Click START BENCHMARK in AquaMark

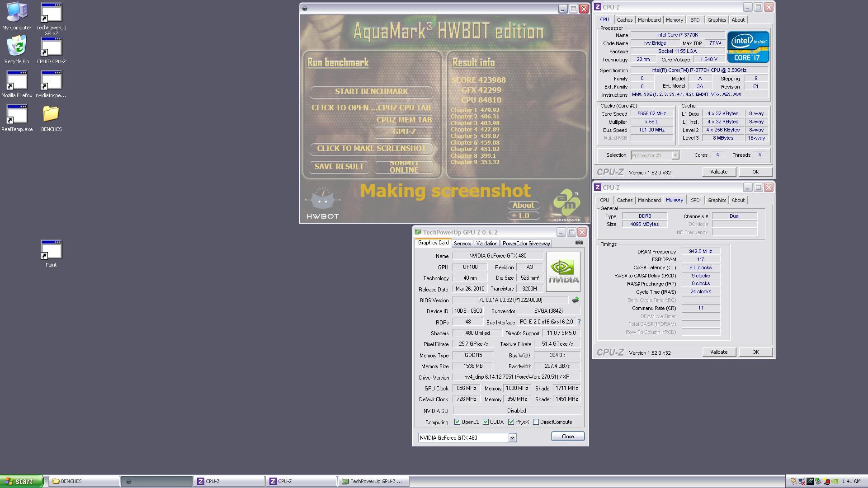point(372,92)
